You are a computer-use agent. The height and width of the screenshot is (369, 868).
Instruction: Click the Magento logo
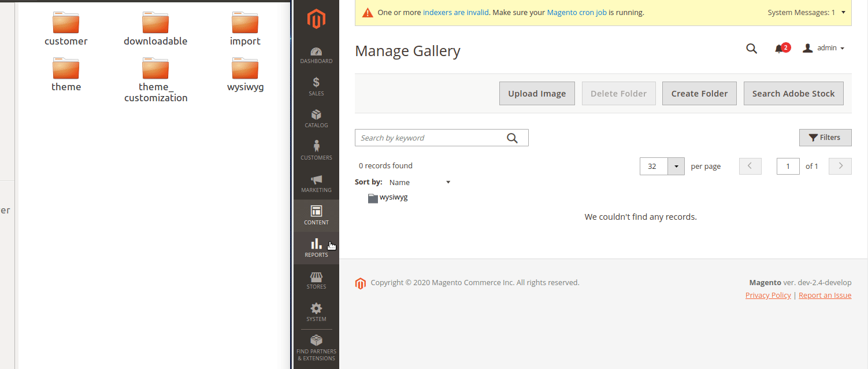pyautogui.click(x=316, y=19)
